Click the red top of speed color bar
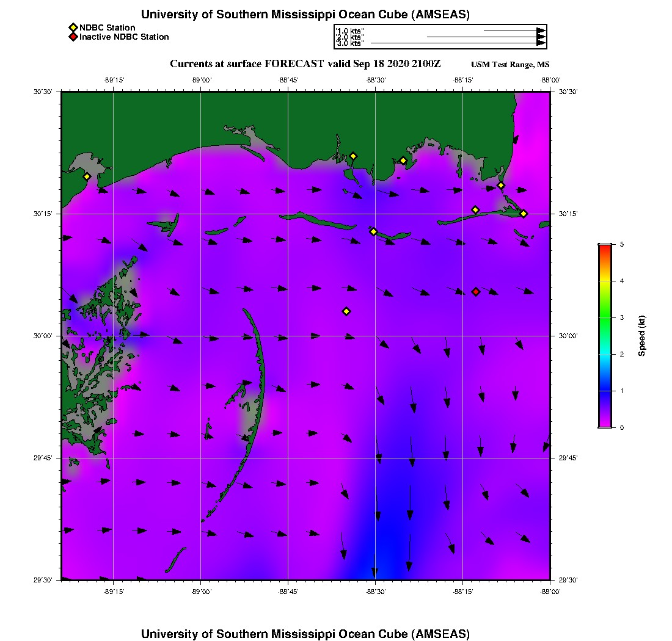Viewport: 672px width, 641px height. pos(604,247)
